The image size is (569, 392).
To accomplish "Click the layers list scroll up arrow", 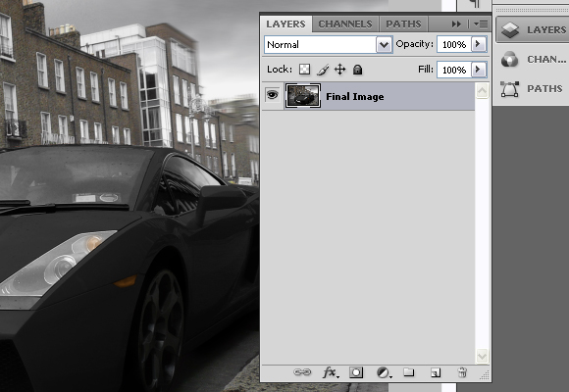I will (482, 91).
